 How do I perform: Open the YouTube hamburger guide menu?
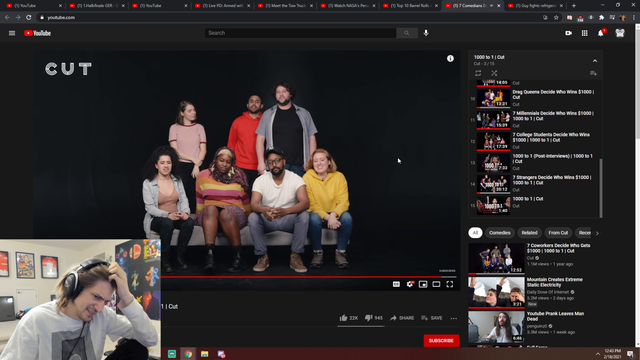point(12,33)
